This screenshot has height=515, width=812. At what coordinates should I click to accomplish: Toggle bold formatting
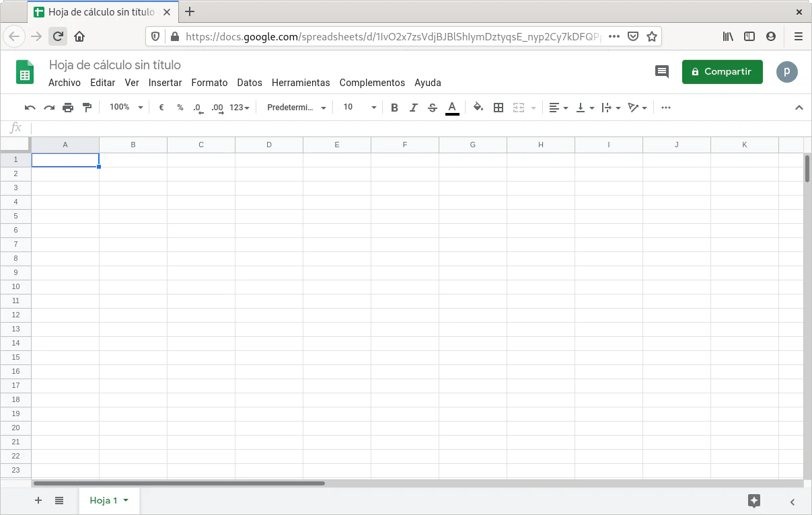tap(394, 108)
